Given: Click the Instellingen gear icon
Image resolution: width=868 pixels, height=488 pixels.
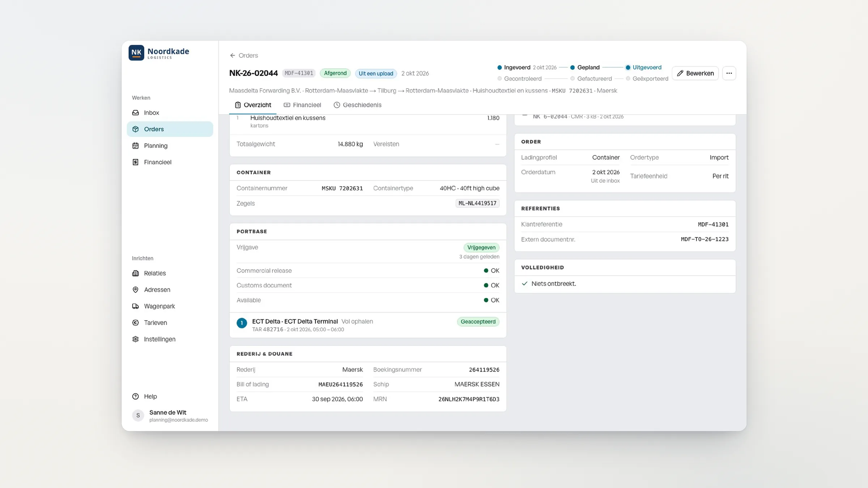Looking at the screenshot, I should 136,339.
